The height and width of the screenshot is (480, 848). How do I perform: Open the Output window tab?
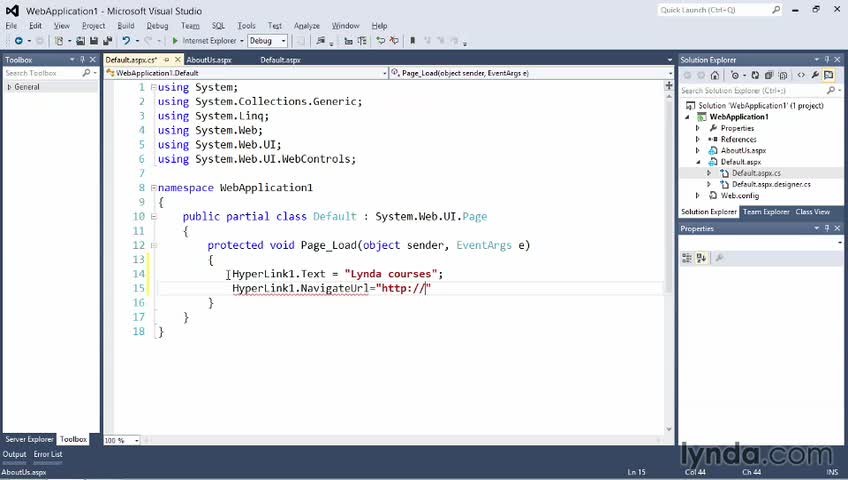pyautogui.click(x=14, y=455)
